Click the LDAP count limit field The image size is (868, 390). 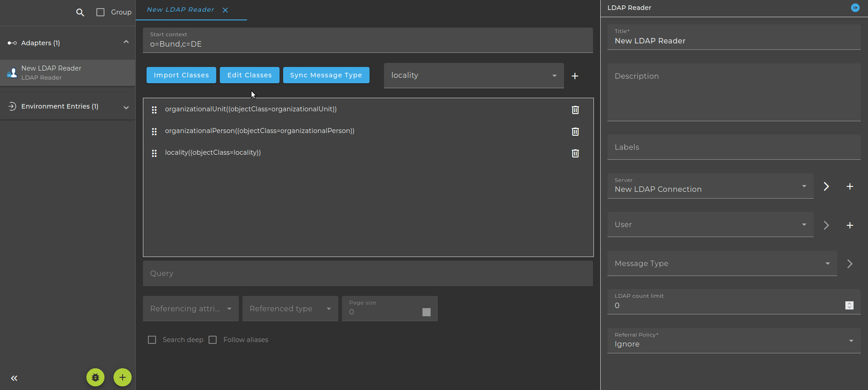(734, 302)
